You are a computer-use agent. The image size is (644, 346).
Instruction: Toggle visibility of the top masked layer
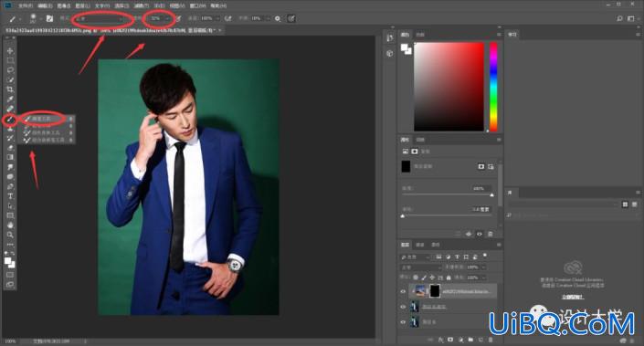pos(403,291)
